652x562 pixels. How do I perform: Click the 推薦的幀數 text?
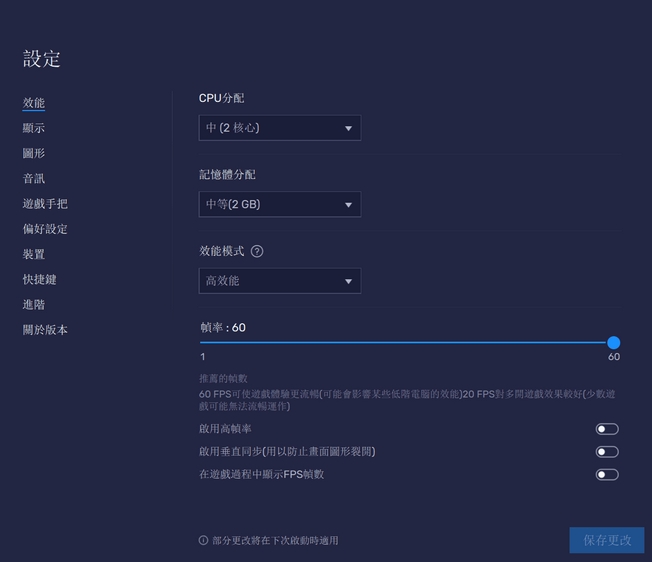point(223,379)
